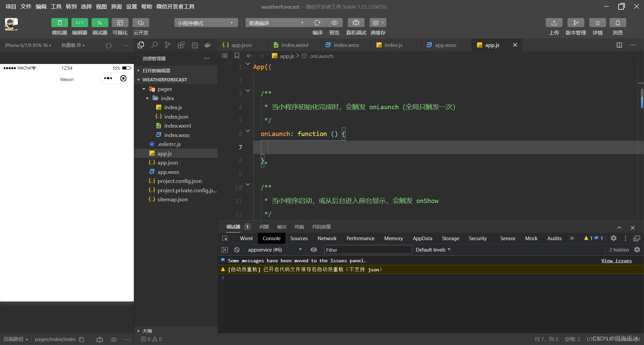The width and height of the screenshot is (644, 345).
Task: Open the source control branch icon
Action: 168,45
